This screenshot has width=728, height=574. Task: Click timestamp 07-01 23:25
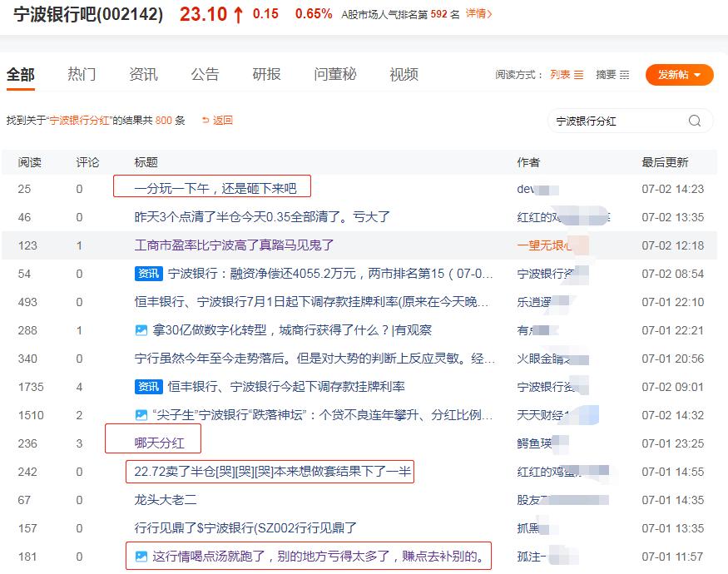tap(673, 443)
